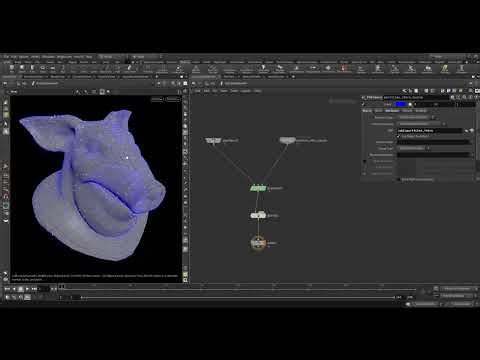
Task: Enable the checkbox under the white string field
Action: click(399, 136)
